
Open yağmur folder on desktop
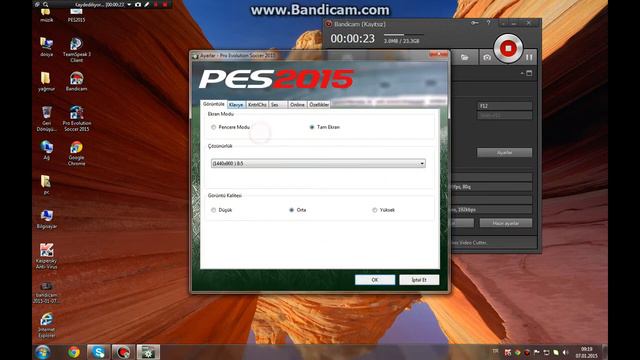click(46, 81)
